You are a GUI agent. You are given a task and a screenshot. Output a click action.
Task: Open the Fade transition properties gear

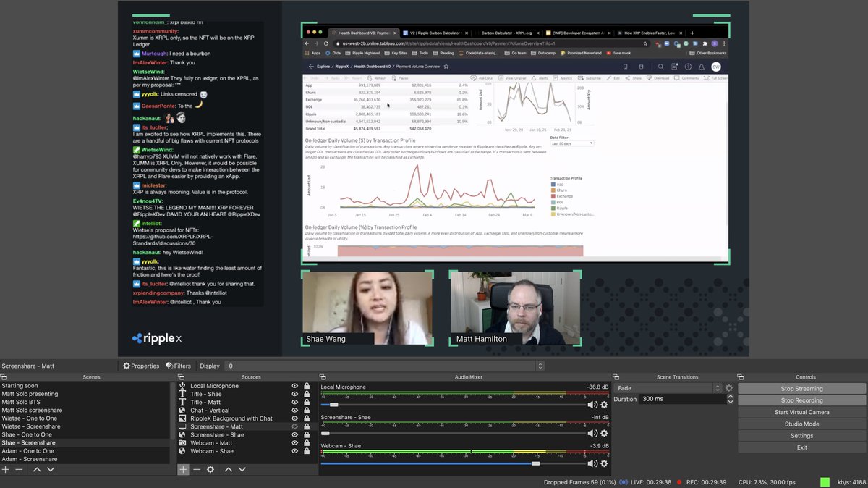pos(729,388)
